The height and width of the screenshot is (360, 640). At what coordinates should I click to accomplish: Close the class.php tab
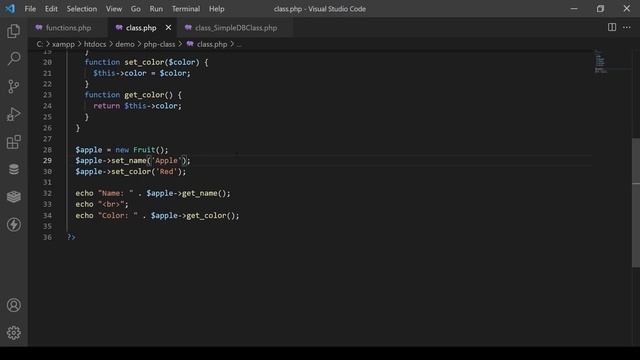[x=168, y=27]
